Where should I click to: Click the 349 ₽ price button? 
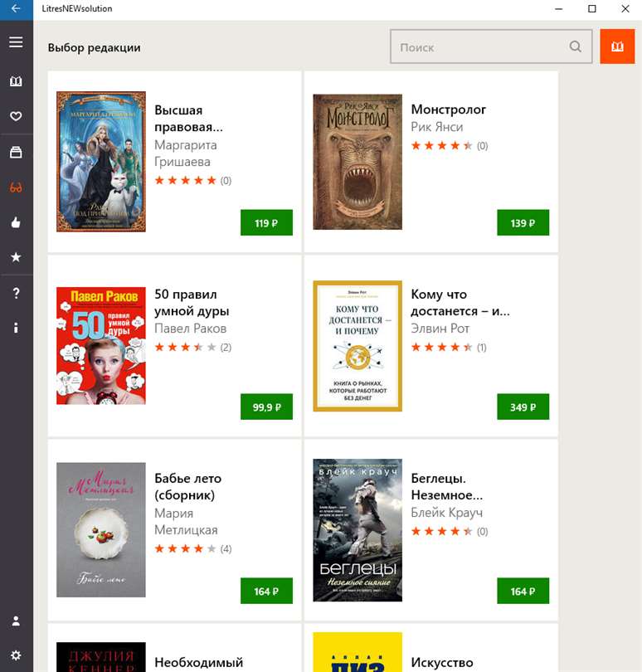coord(523,407)
